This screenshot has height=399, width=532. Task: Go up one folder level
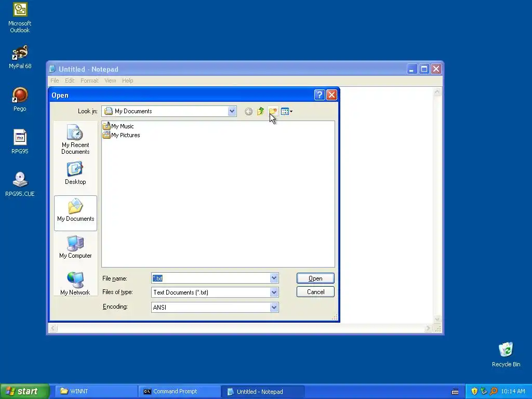click(x=261, y=111)
